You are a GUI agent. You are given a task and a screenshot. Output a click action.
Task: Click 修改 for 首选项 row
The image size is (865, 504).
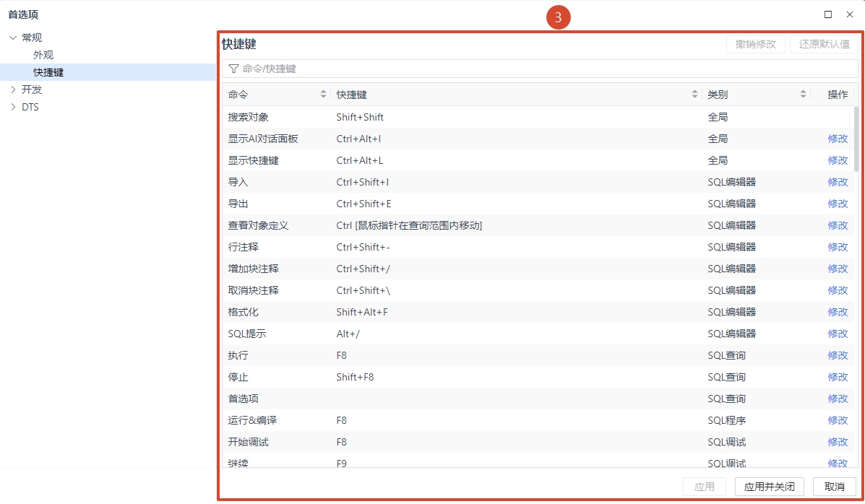tap(838, 399)
